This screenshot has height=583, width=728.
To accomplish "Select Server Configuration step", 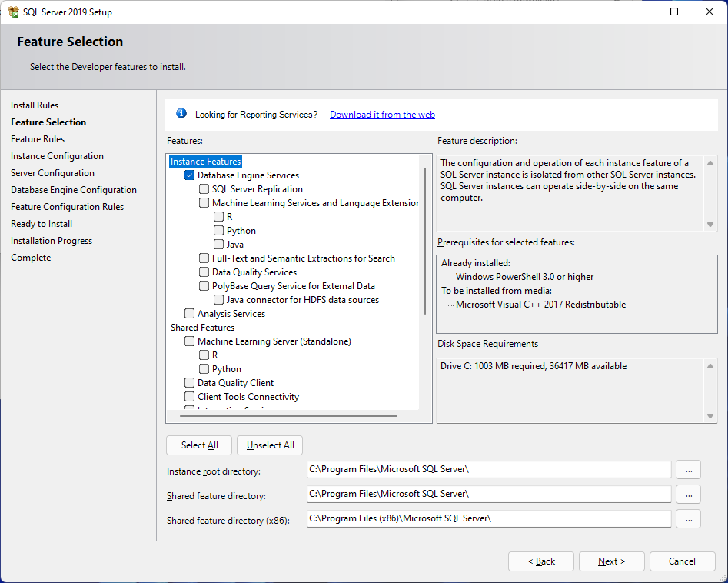I will [x=52, y=173].
